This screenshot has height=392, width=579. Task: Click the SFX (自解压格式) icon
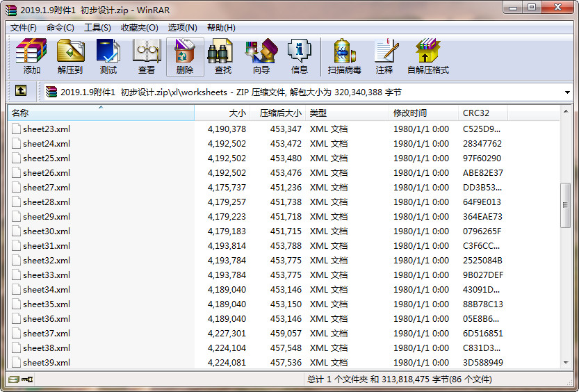point(428,56)
